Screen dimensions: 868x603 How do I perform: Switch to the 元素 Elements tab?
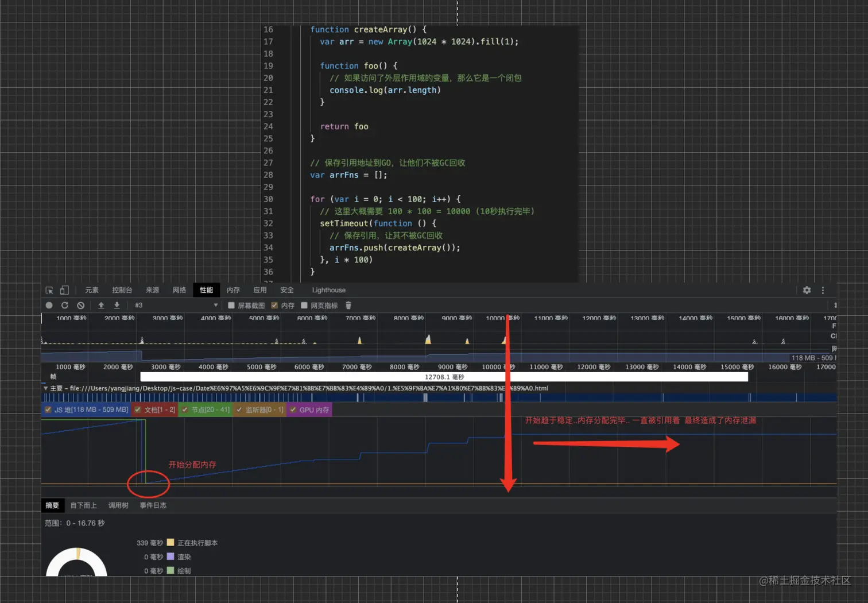[x=92, y=290]
